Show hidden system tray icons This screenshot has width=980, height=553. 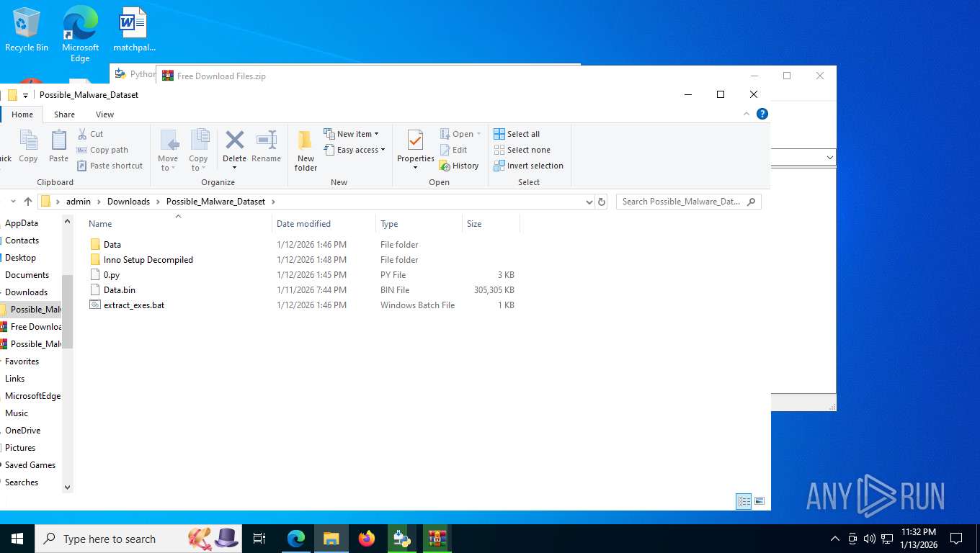tap(835, 539)
